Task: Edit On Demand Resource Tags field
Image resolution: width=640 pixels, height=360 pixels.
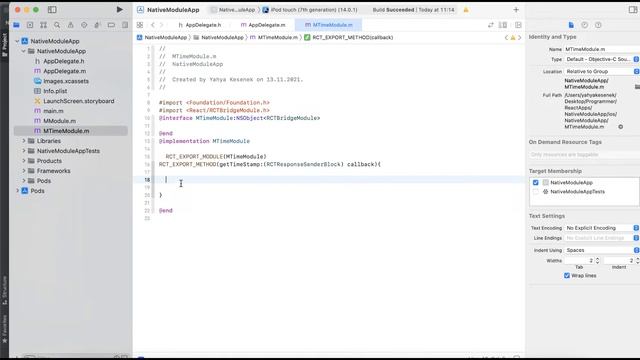Action: coord(584,155)
